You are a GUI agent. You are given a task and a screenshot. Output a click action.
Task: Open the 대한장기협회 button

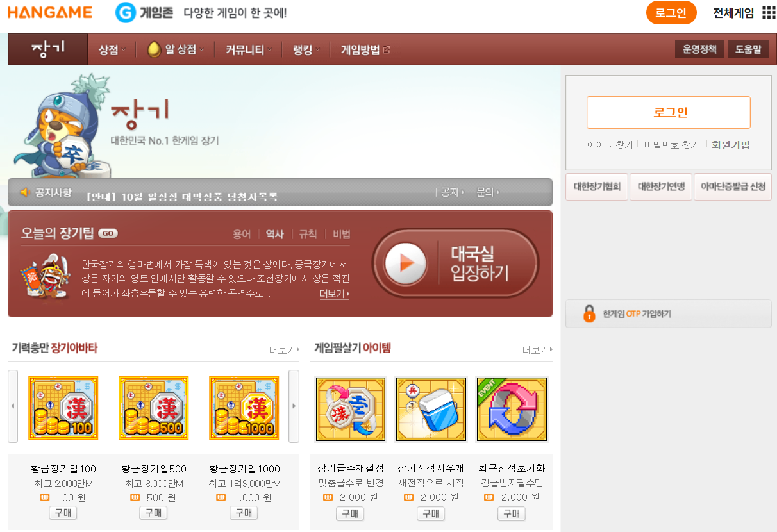click(x=597, y=187)
